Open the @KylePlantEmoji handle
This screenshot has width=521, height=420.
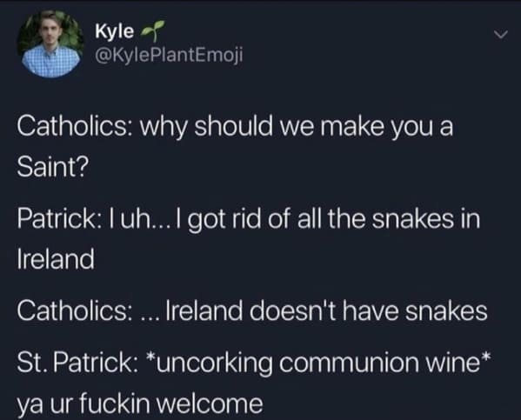point(169,55)
